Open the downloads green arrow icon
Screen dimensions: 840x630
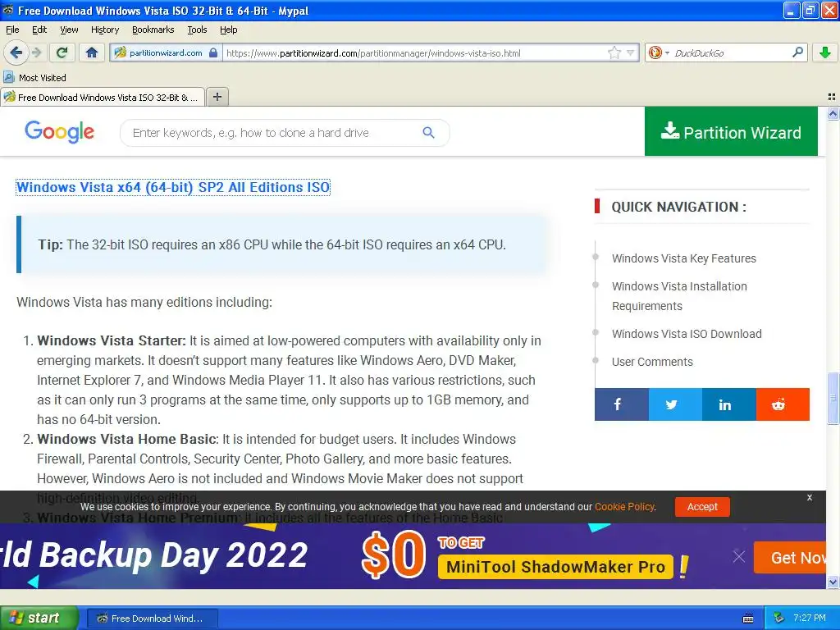pos(825,52)
